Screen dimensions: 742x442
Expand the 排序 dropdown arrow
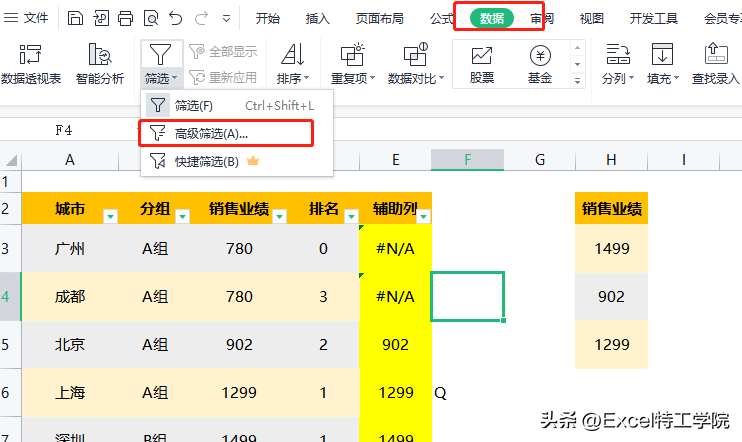tap(307, 78)
